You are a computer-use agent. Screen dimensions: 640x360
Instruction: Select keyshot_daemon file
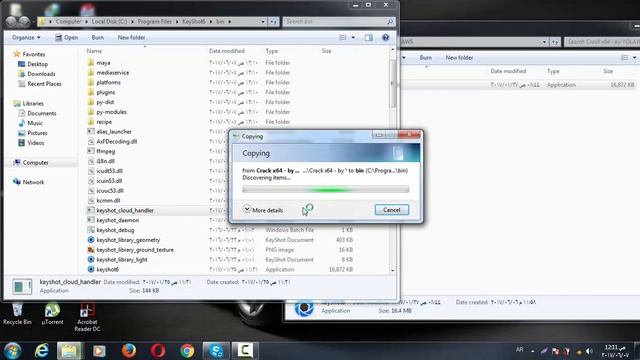tap(118, 220)
